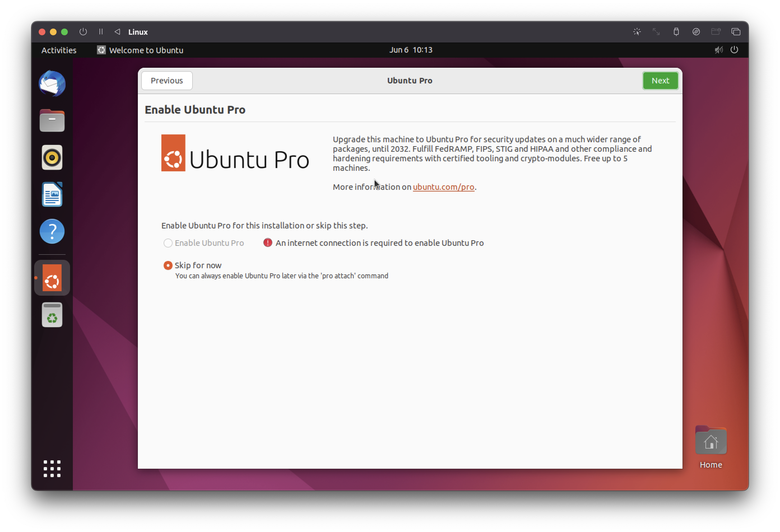The width and height of the screenshot is (780, 532).
Task: Launch Rhythmbox from the dock
Action: [x=52, y=157]
